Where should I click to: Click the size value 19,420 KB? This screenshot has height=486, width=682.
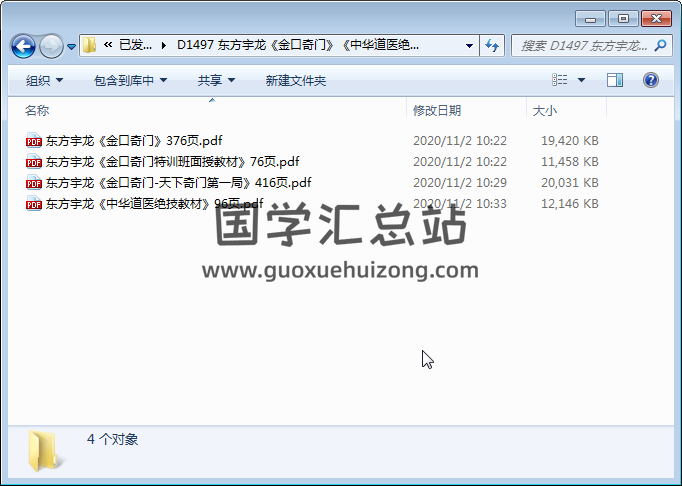[x=570, y=141]
